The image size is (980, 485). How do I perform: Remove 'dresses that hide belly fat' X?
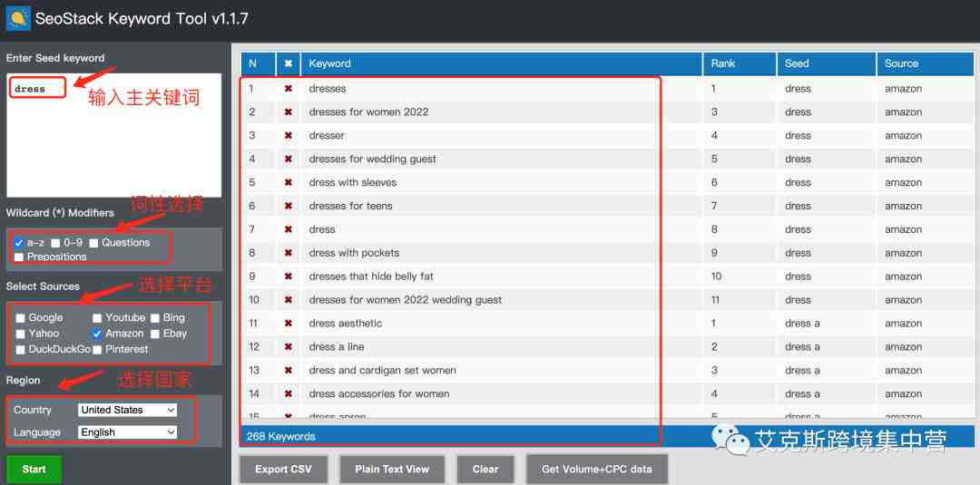click(289, 276)
